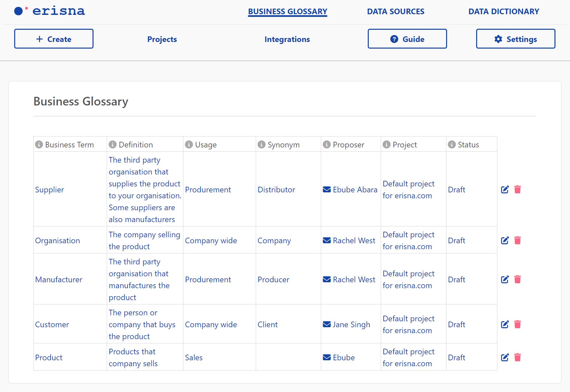The width and height of the screenshot is (570, 392).
Task: Open Settings from the toolbar
Action: pos(515,39)
